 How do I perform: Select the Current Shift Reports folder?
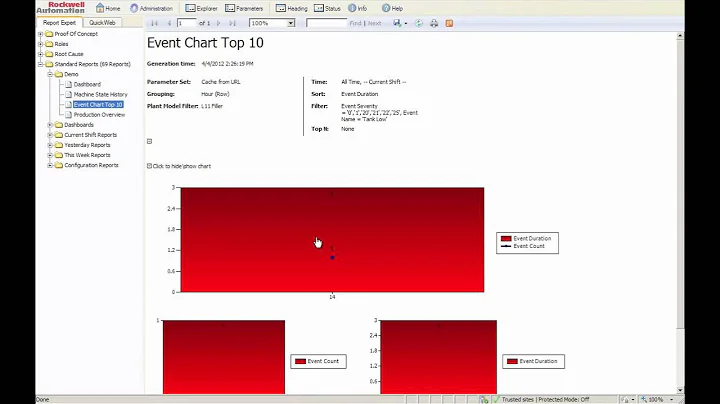pos(90,135)
